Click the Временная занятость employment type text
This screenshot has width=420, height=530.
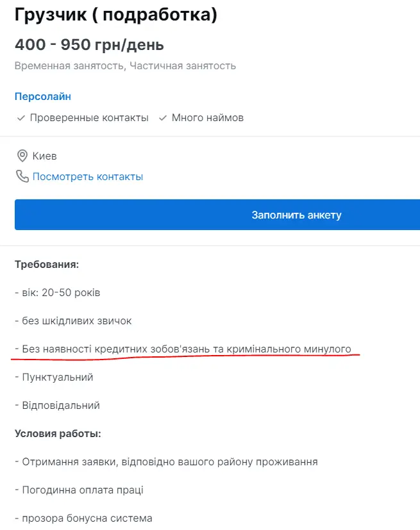coord(71,65)
